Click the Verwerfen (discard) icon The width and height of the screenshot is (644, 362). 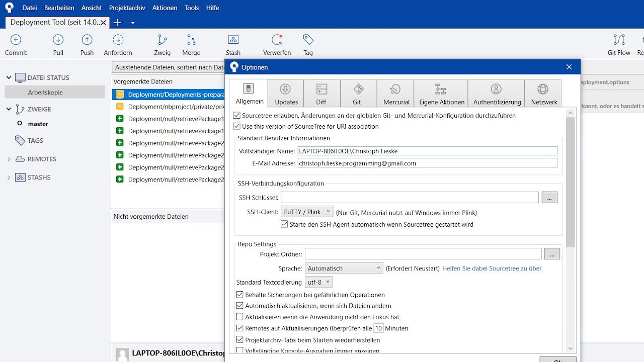point(277,40)
